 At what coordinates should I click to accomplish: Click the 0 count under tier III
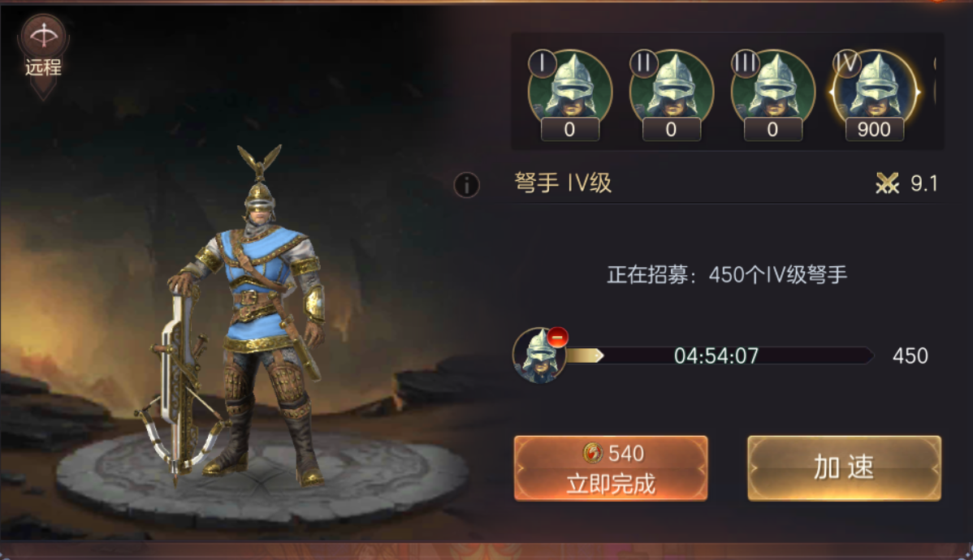point(772,130)
